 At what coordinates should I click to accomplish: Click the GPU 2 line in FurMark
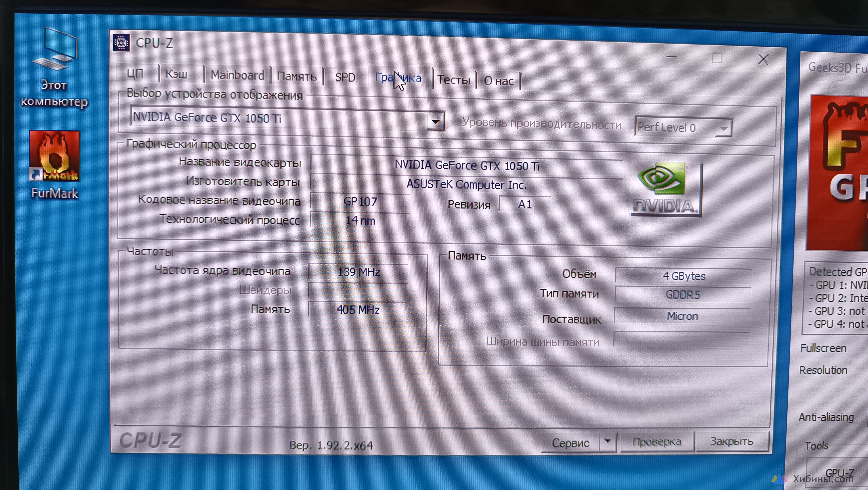[x=838, y=298]
